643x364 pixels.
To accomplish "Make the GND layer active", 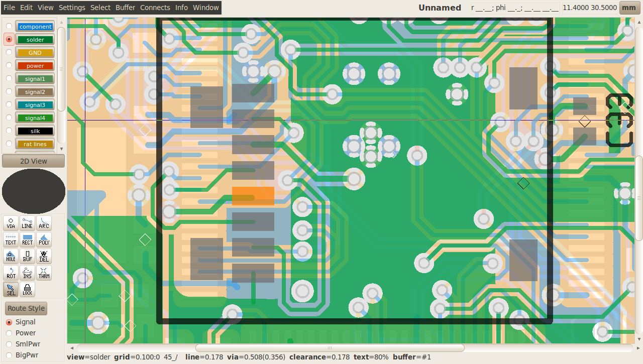I will (x=9, y=52).
